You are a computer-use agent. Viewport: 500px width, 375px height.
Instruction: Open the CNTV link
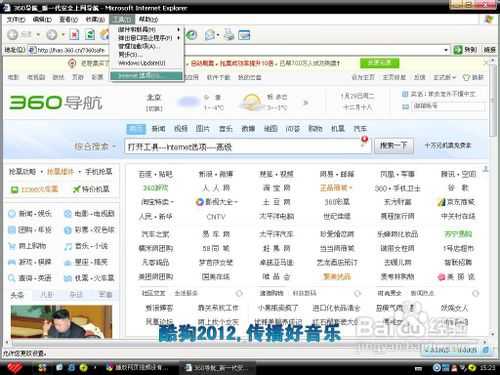(216, 217)
